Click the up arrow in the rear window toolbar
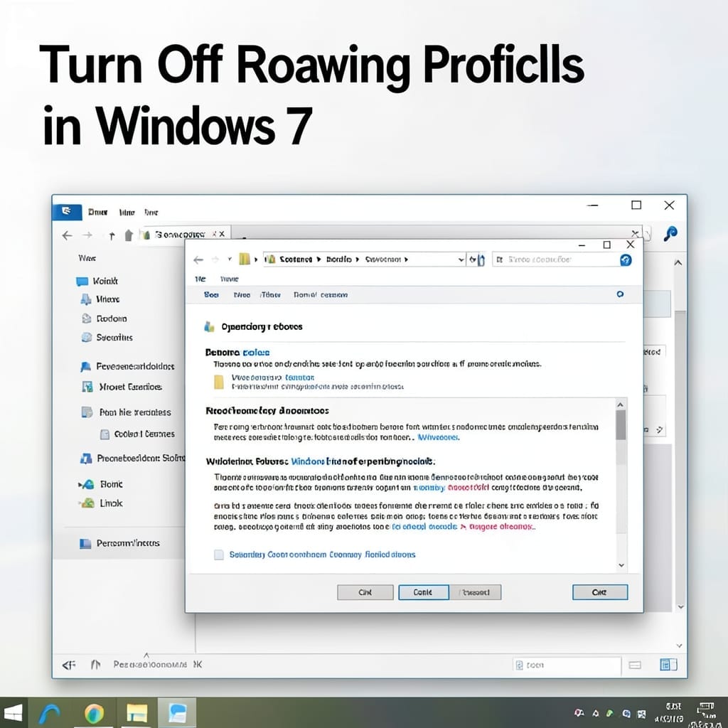The image size is (728, 728). 112,236
